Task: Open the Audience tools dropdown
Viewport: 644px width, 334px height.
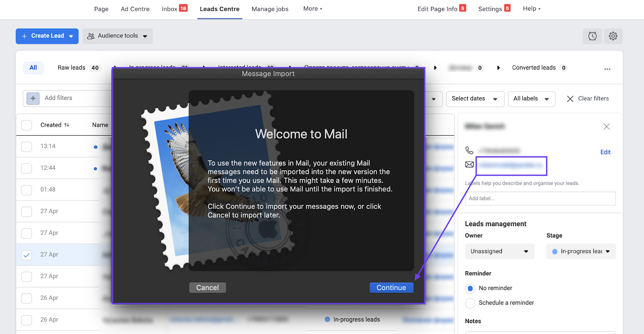Action: [118, 36]
